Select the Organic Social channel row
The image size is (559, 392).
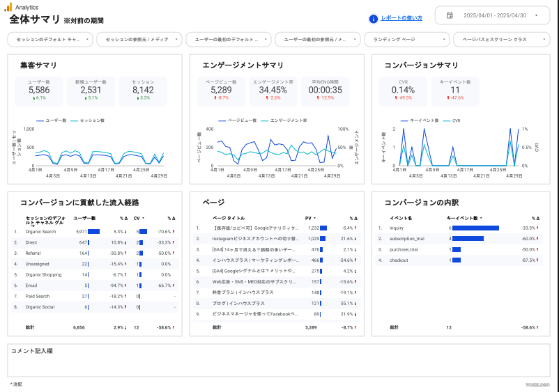tap(95, 307)
